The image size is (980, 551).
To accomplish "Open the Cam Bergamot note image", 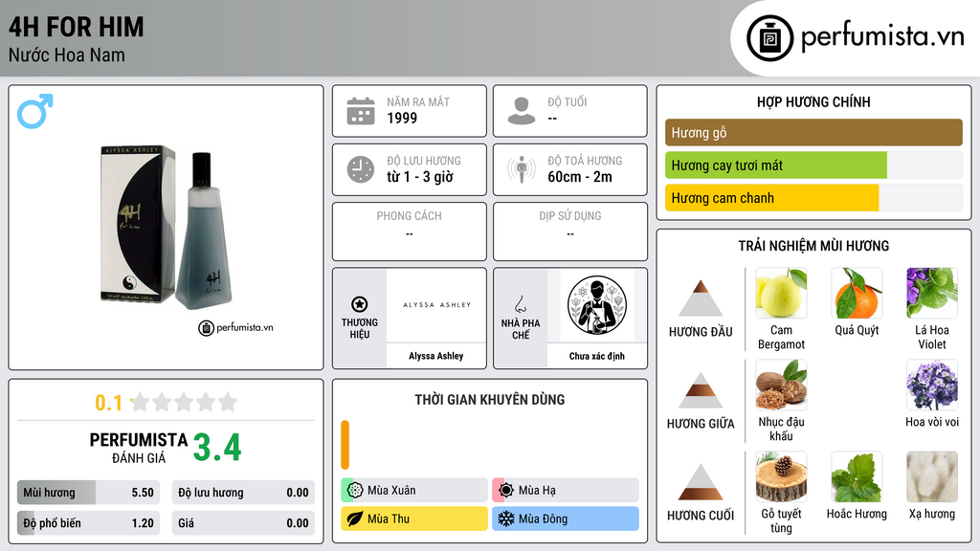I will (x=781, y=293).
